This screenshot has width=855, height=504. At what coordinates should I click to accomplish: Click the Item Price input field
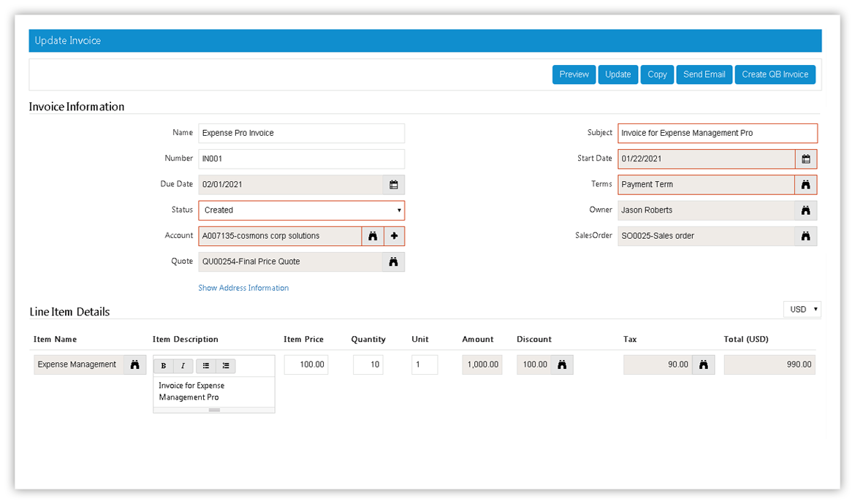[x=306, y=364]
